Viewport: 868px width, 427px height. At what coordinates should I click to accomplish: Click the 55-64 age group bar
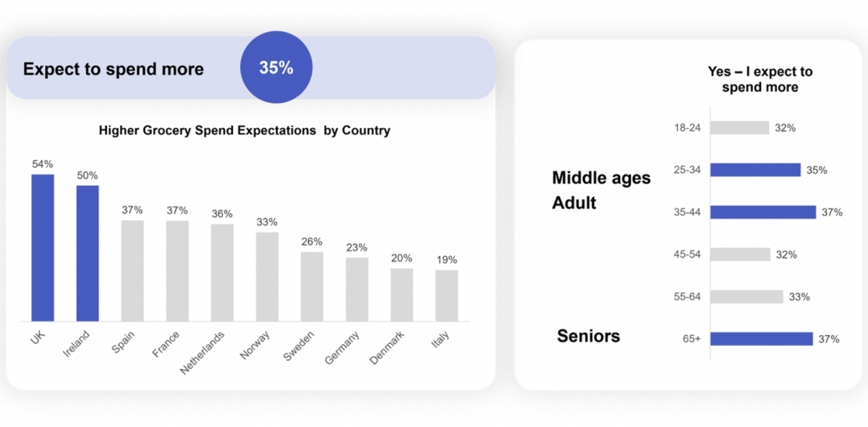coord(746,297)
